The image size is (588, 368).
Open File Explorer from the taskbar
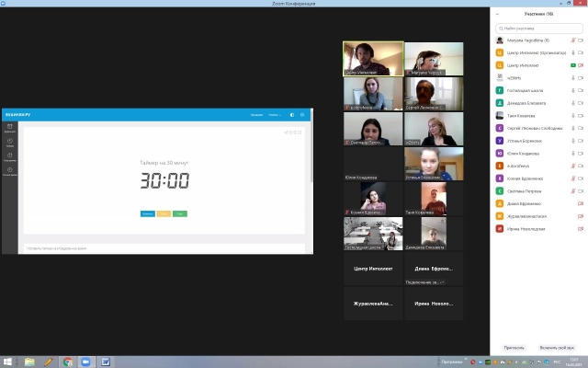tap(29, 362)
